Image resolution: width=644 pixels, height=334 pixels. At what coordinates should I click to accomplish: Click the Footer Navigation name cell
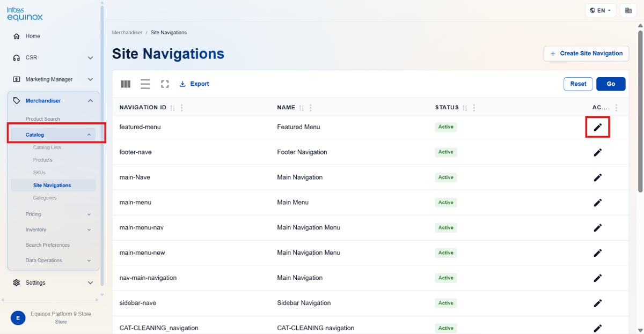(x=302, y=152)
